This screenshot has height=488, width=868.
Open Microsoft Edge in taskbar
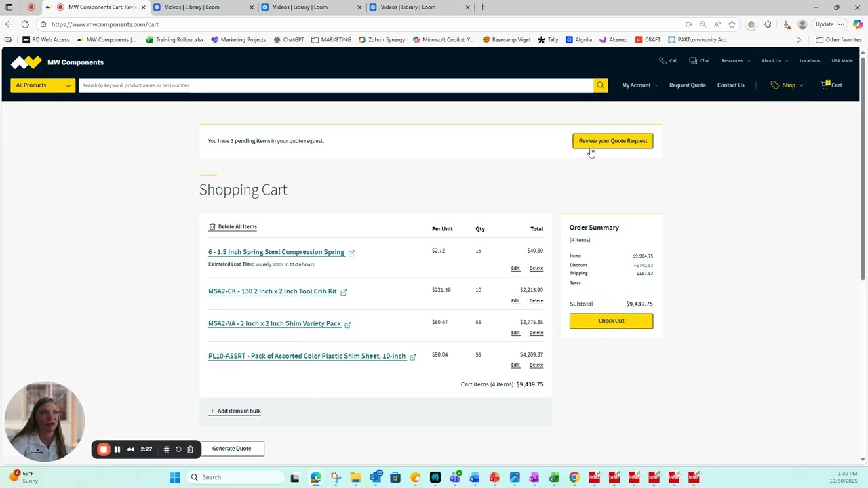pos(315,477)
